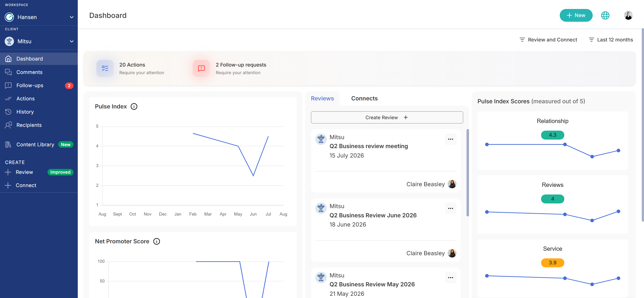This screenshot has width=644, height=298.
Task: Click Claire Beasley avatar on 15 July review
Action: (x=452, y=184)
